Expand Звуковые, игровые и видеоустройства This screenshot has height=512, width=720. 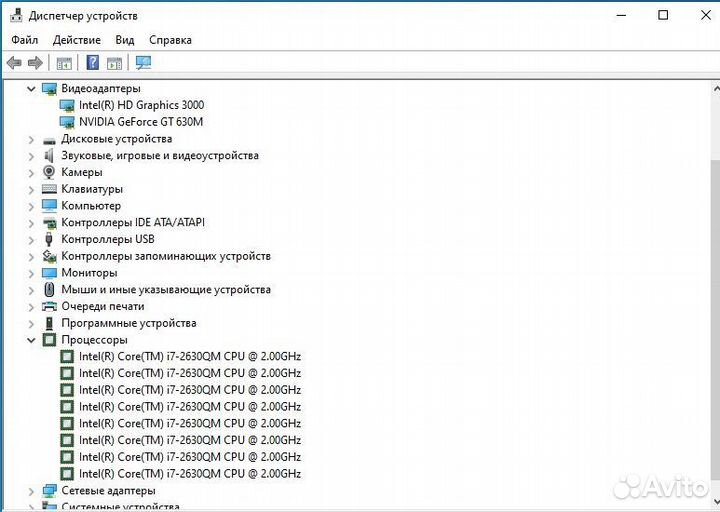coord(31,156)
